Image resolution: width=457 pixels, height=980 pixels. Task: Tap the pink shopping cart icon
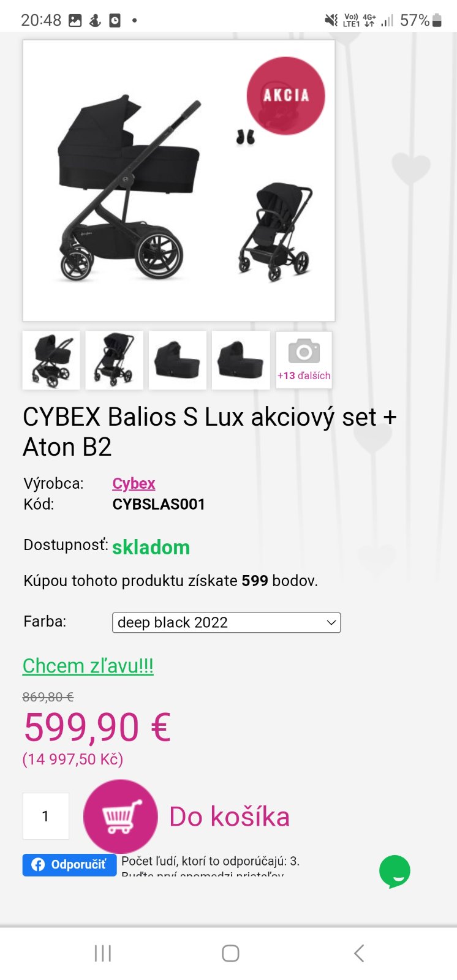121,816
